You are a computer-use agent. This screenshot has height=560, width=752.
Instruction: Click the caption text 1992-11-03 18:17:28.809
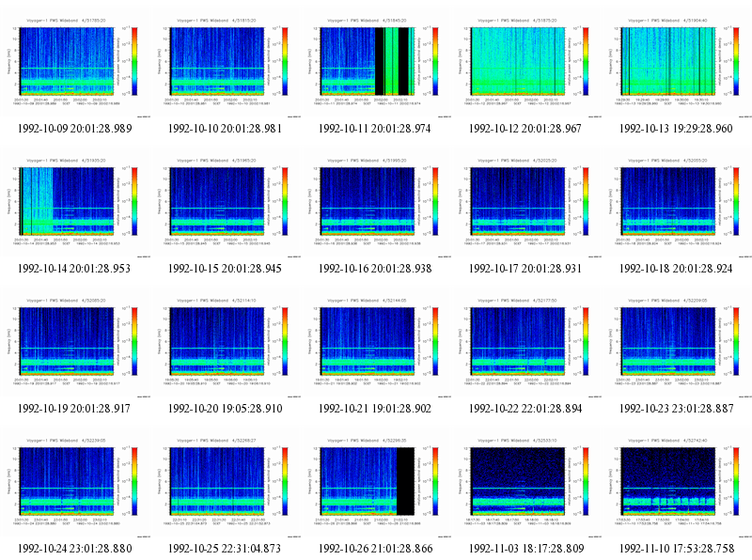pos(526,549)
